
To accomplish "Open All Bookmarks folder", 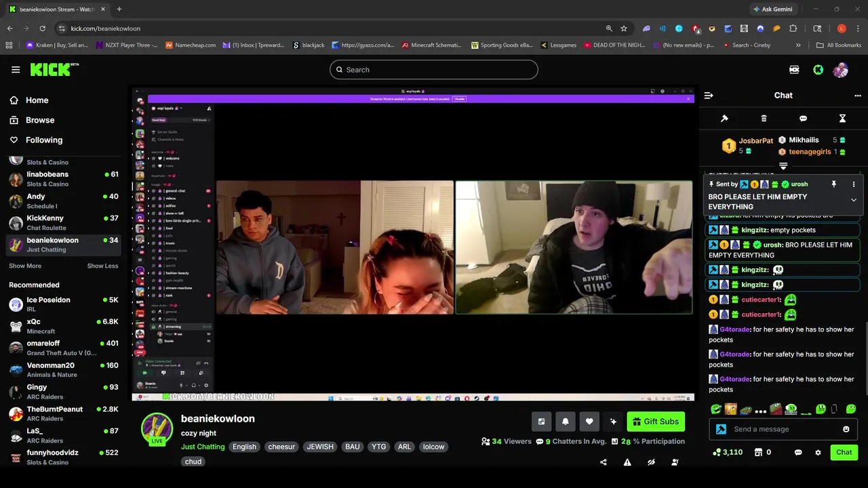I will pos(839,45).
